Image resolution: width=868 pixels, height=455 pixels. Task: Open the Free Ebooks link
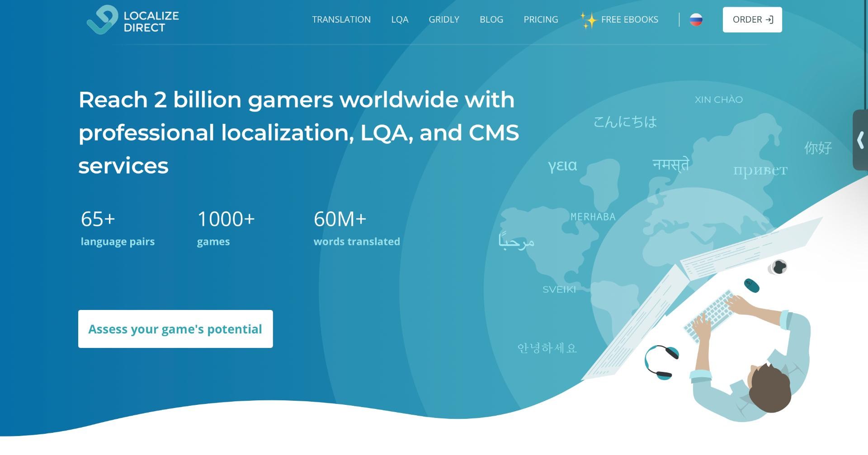click(x=619, y=20)
